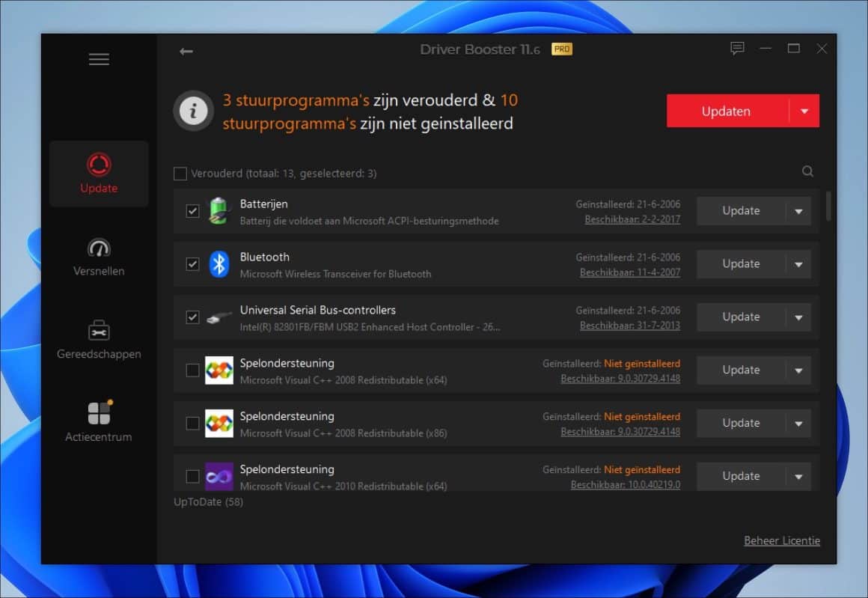The image size is (868, 598).
Task: Uncheck the Batterijen driver checkbox
Action: pyautogui.click(x=193, y=210)
